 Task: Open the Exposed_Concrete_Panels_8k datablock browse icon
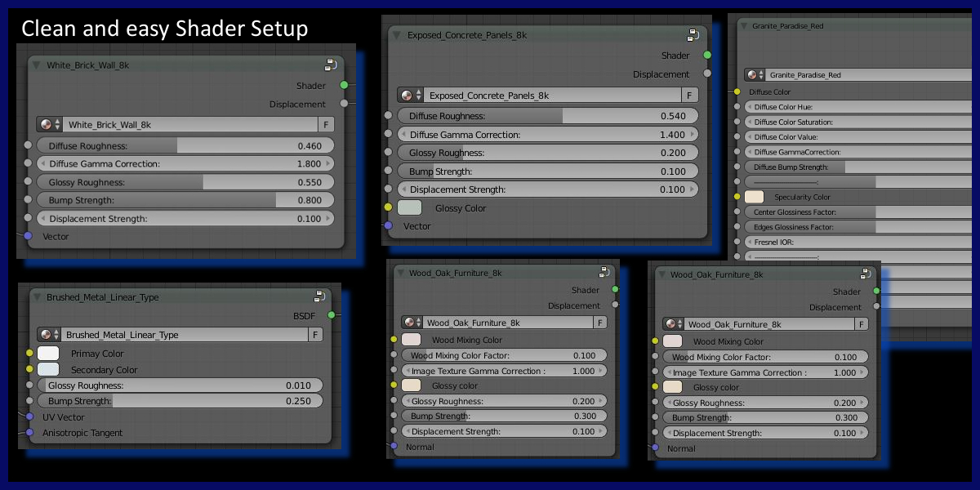pos(409,95)
